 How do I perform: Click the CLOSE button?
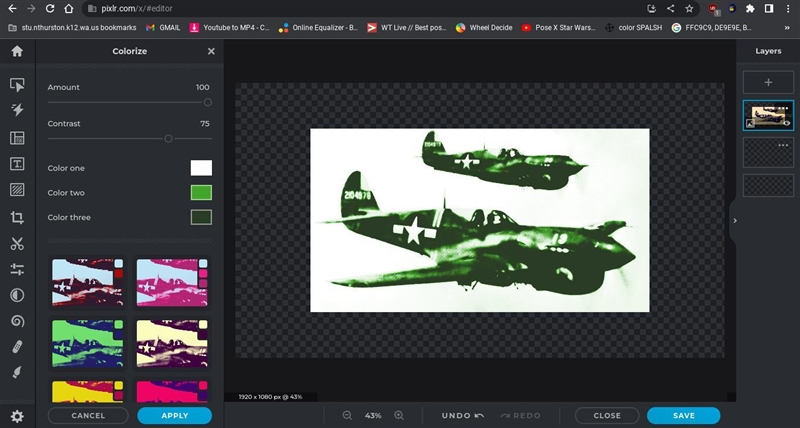[607, 415]
